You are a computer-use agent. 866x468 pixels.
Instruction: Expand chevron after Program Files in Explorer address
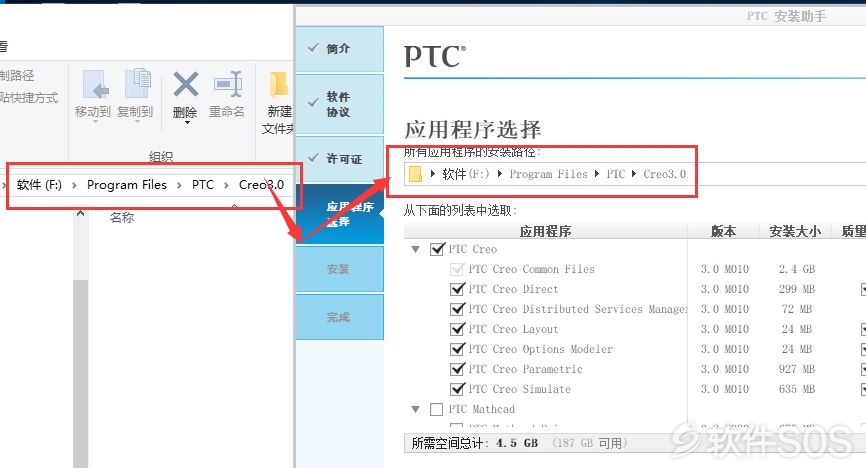(179, 185)
